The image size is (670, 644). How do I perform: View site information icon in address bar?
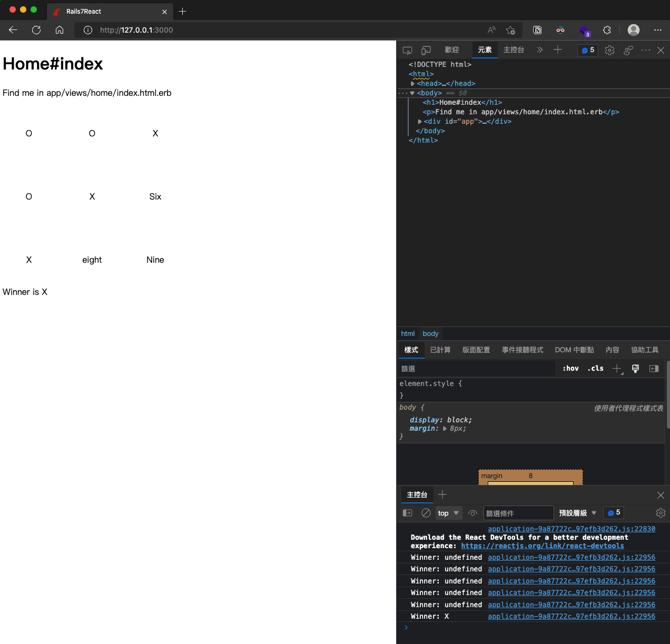pyautogui.click(x=88, y=30)
